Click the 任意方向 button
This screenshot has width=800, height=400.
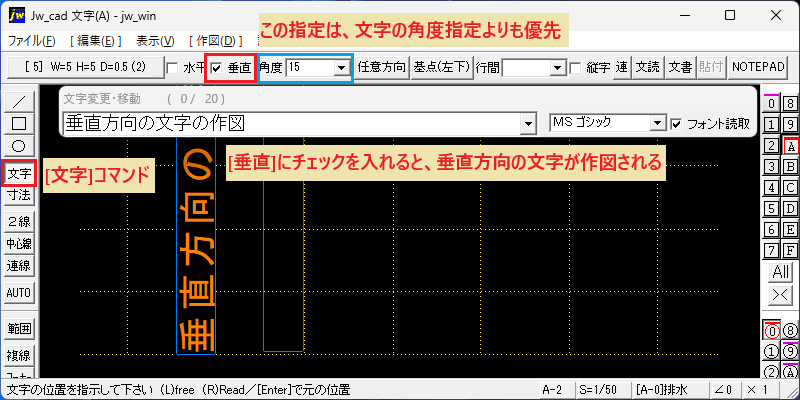coord(382,67)
